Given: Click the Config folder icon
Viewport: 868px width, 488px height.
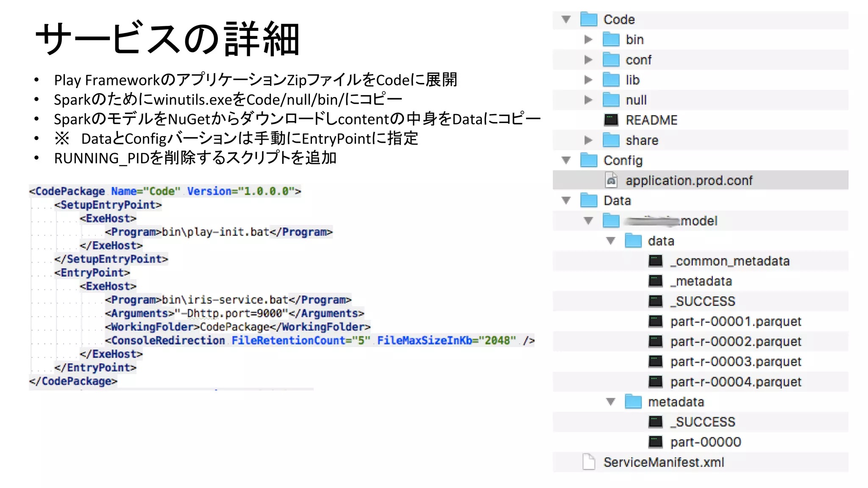Looking at the screenshot, I should tap(589, 160).
